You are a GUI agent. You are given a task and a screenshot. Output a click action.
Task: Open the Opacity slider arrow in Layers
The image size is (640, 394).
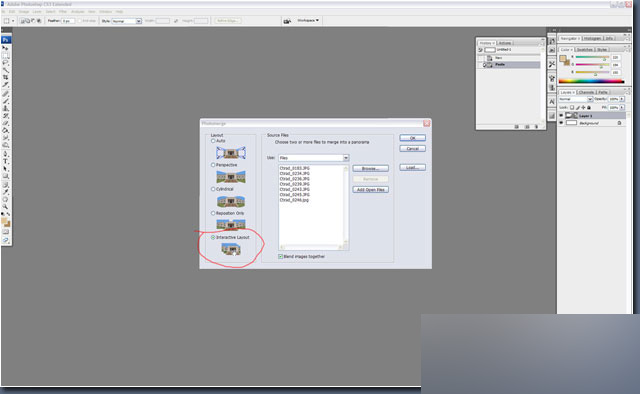622,99
